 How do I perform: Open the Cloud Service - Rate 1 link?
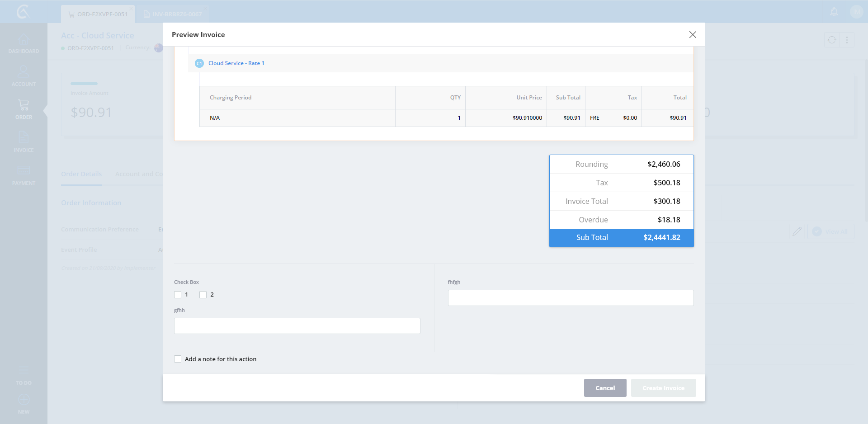(236, 63)
